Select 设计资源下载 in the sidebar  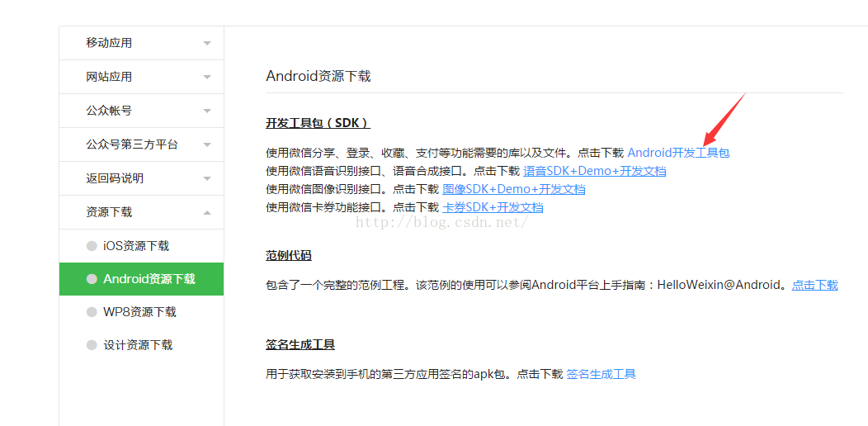(142, 345)
